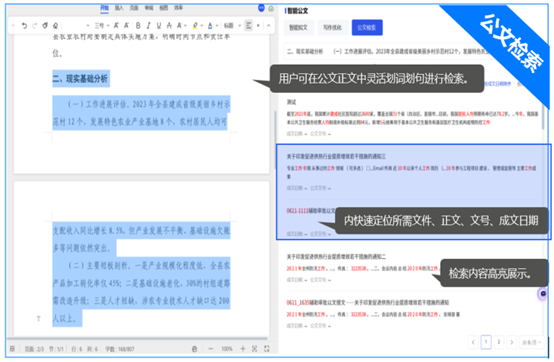The image size is (554, 362).
Task: Click heading 二、现实基础分析 in document
Action: (80, 78)
